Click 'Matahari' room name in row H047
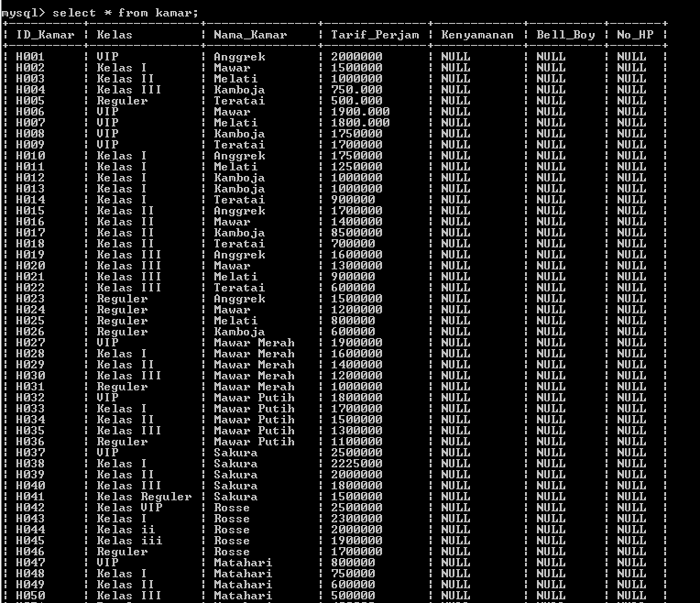 243,563
